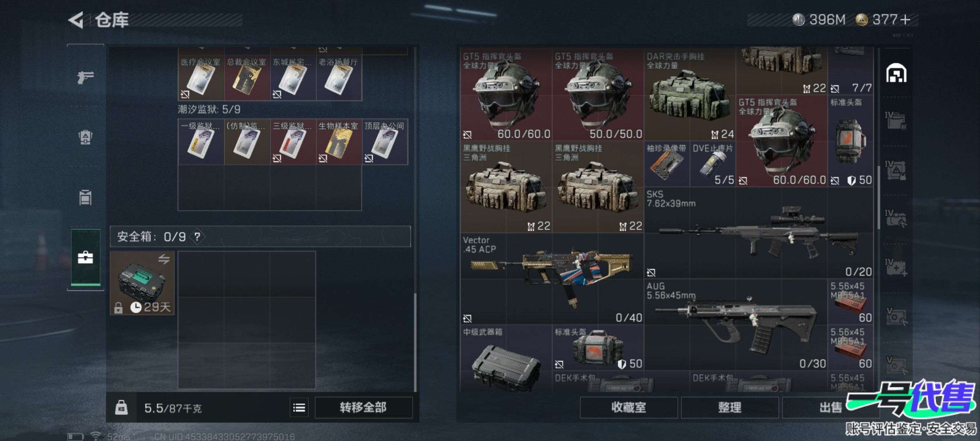The height and width of the screenshot is (441, 980).
Task: Add currency with the plus next to 377
Action: [x=905, y=20]
